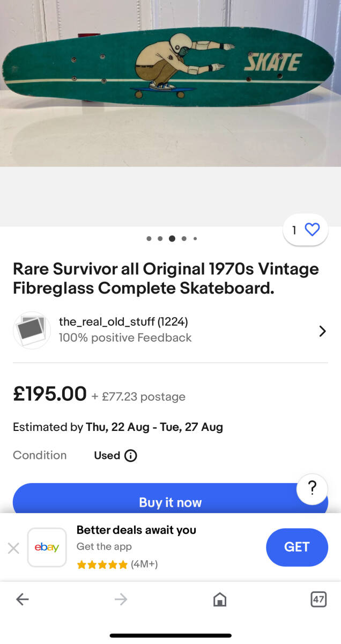Tap the five-star app rating

click(102, 565)
